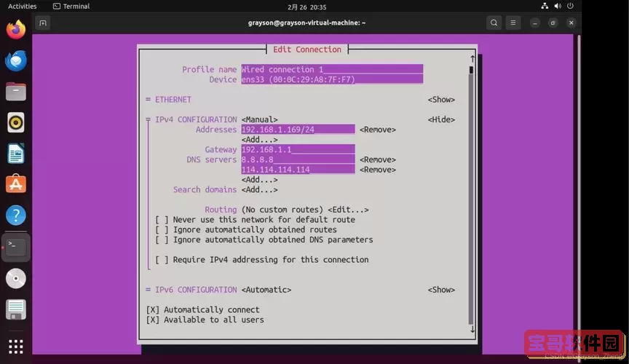Viewport: 629px width, 364px height.
Task: Open the network status icon in top bar
Action: click(545, 6)
